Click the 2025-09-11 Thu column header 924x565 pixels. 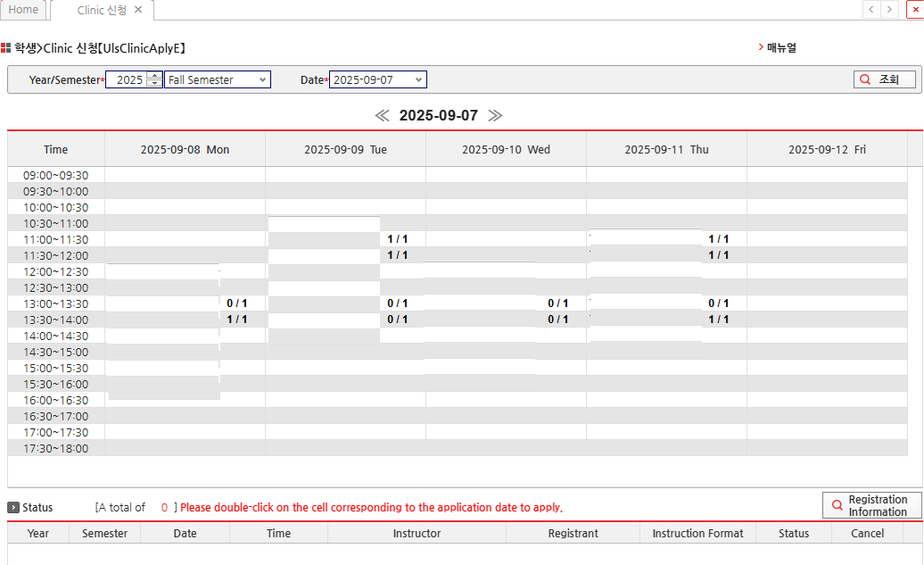(x=666, y=150)
